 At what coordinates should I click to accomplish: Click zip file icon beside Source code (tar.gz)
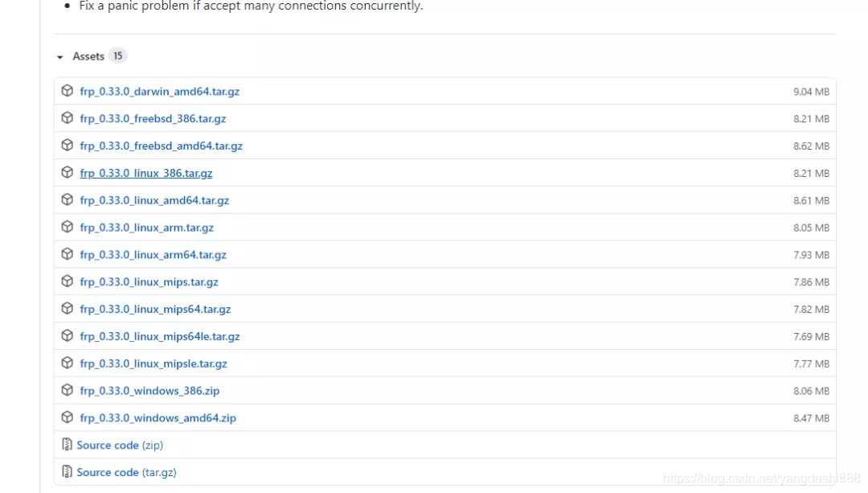coord(67,471)
